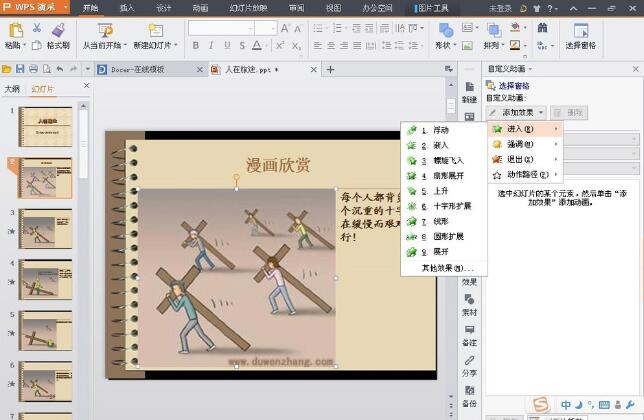This screenshot has width=644, height=420.
Task: Open the font name dropdown
Action: tap(250, 29)
